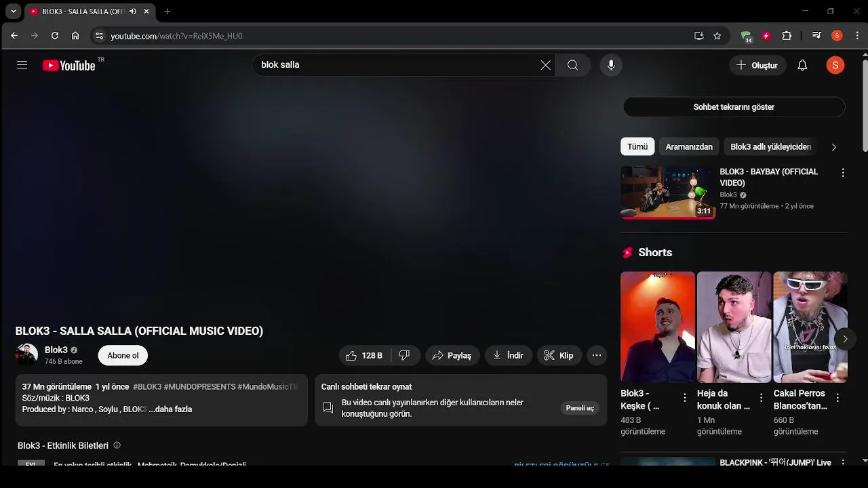Open Cakal Perros Blancos short thumbnail
The height and width of the screenshot is (488, 868).
tap(810, 327)
